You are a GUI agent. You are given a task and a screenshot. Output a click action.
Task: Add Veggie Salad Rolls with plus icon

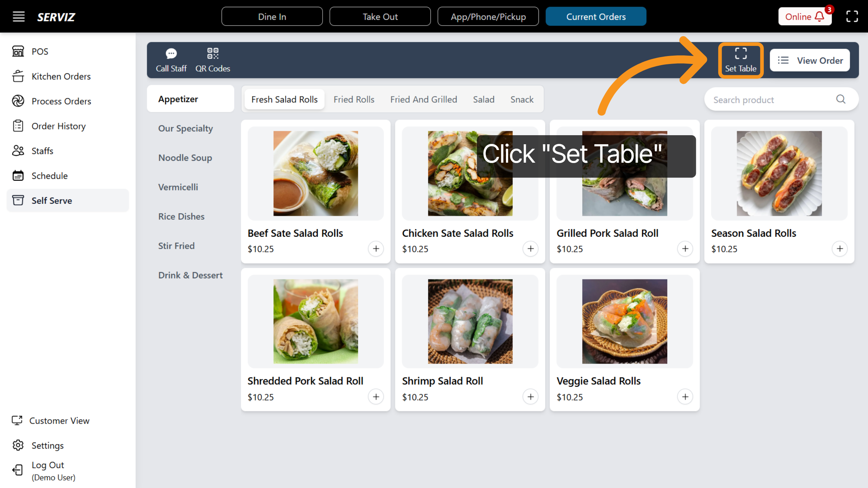(685, 397)
